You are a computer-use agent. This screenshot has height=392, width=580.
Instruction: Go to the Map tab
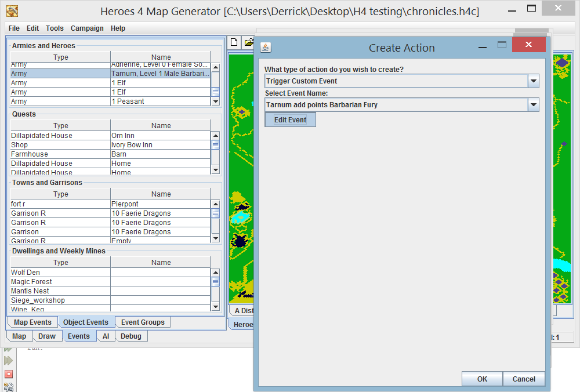(19, 336)
